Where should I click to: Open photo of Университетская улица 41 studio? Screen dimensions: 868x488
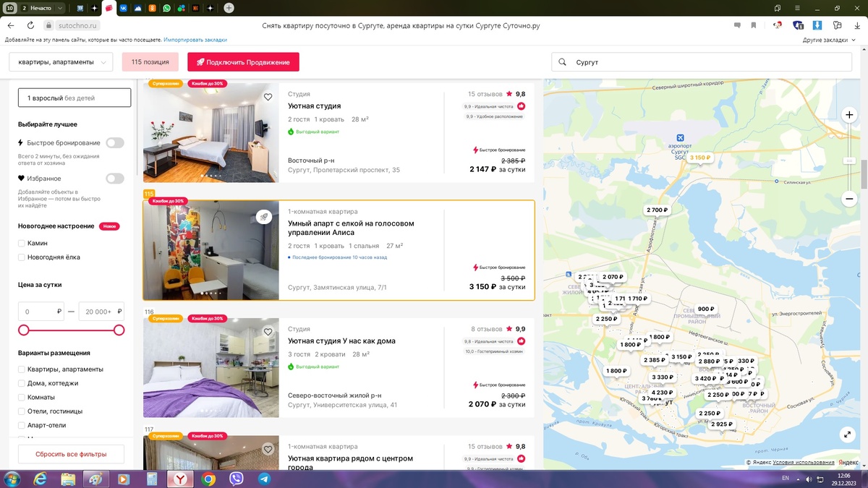pos(210,367)
